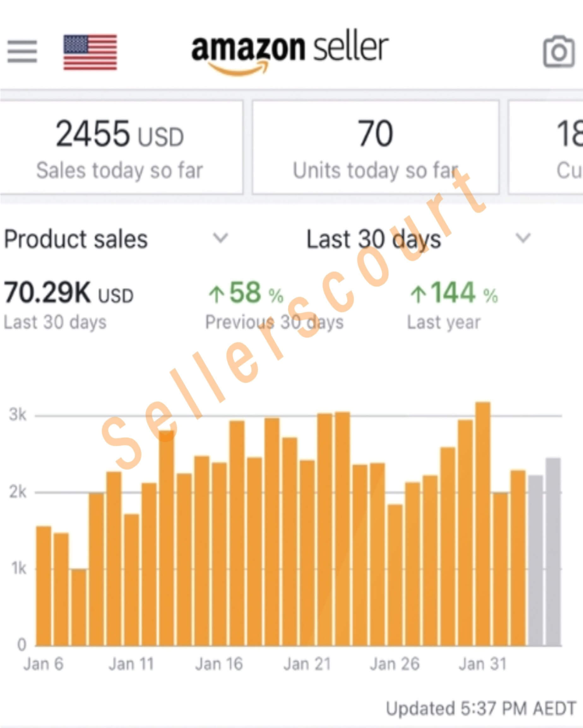The width and height of the screenshot is (583, 728).
Task: Tap the Jan 31 axis label
Action: click(483, 664)
